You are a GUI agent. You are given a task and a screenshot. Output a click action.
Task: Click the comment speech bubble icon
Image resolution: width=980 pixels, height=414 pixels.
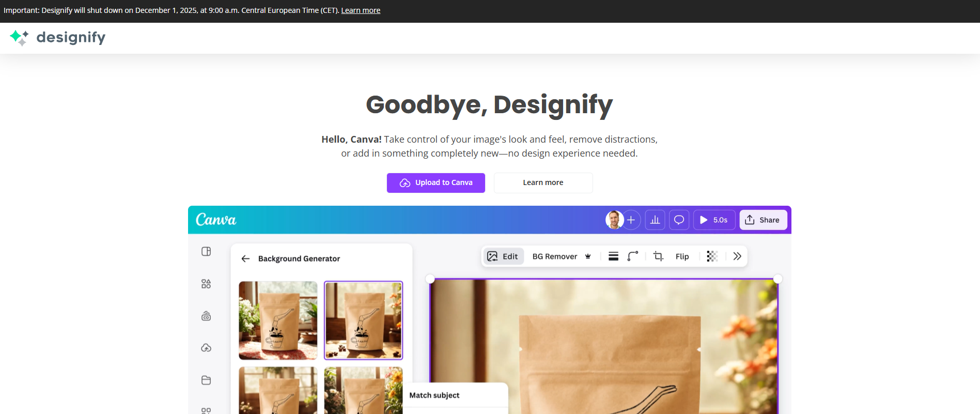tap(679, 220)
